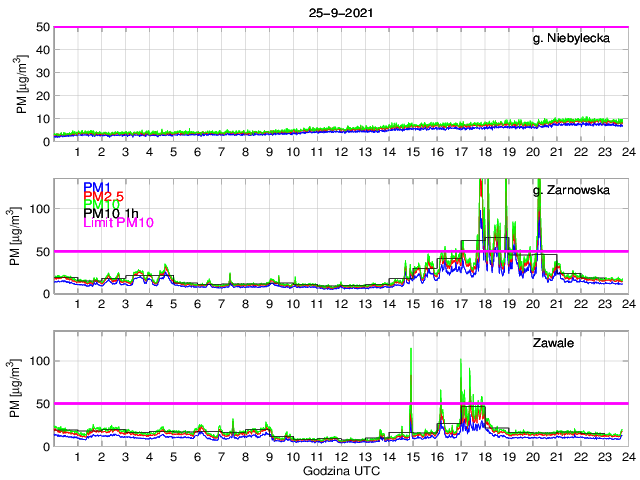Viewport: 640px width, 480px height.
Task: Click hour 24 tick on the middle plot
Action: tap(628, 304)
